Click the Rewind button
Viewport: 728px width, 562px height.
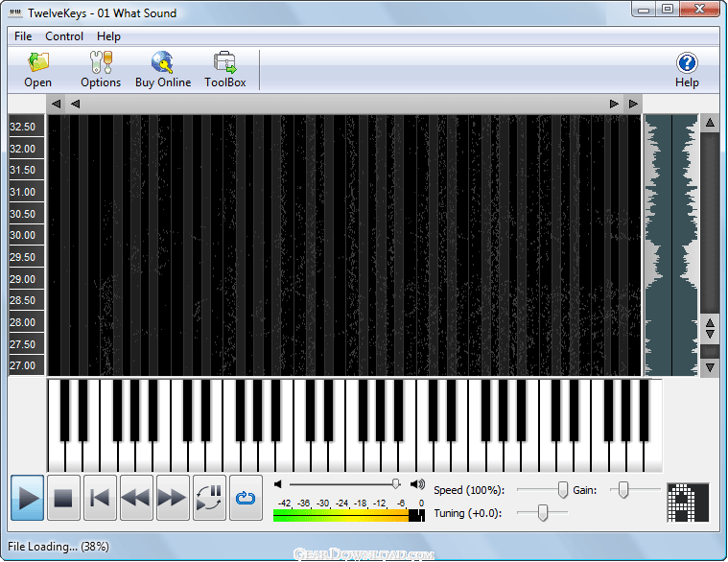(136, 498)
